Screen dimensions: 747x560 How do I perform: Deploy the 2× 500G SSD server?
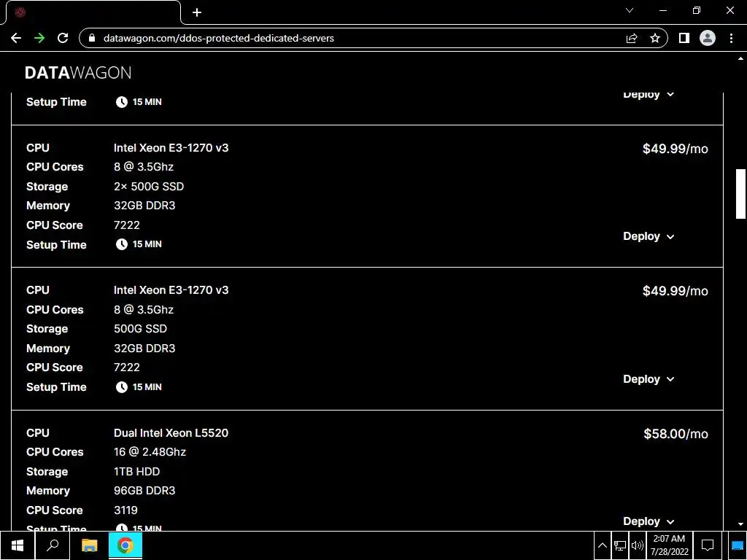(649, 236)
